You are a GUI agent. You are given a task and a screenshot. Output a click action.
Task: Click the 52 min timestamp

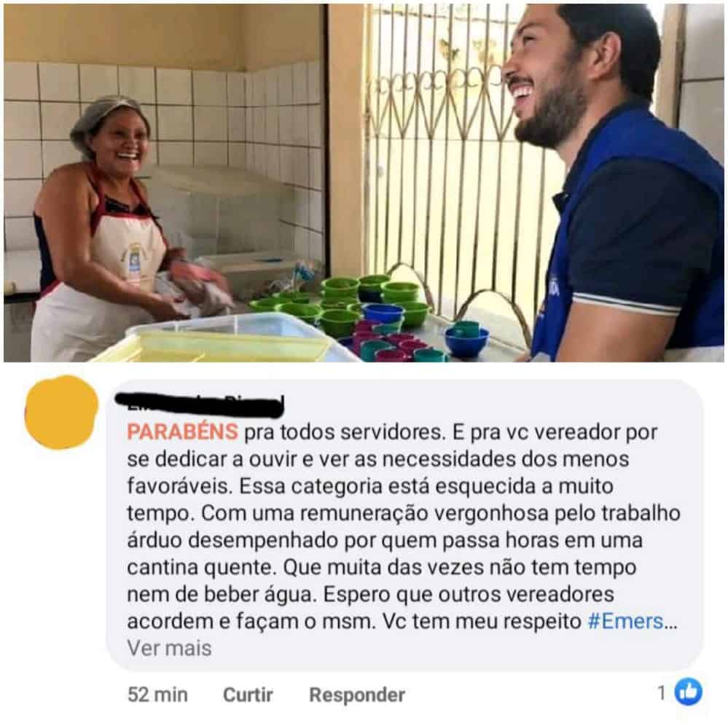point(157,695)
